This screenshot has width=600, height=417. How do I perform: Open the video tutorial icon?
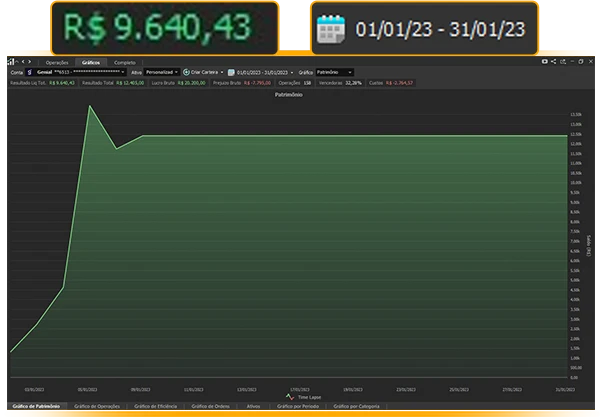pos(545,61)
